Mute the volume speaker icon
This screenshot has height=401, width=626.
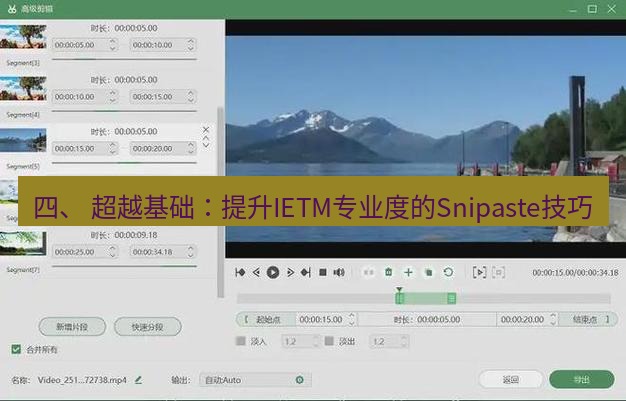pos(339,272)
